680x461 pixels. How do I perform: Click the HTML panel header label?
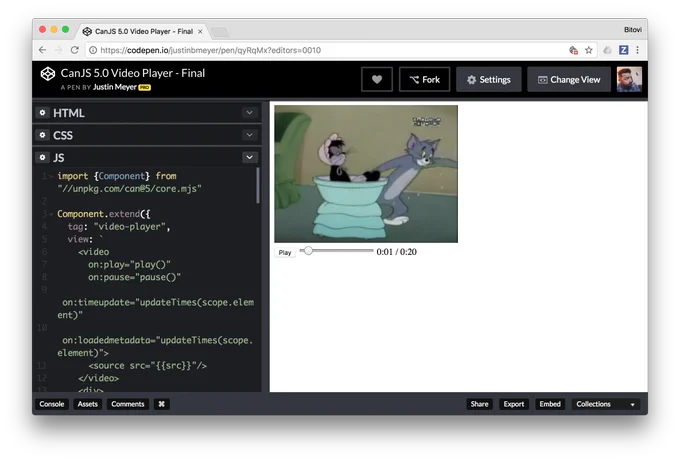click(69, 113)
